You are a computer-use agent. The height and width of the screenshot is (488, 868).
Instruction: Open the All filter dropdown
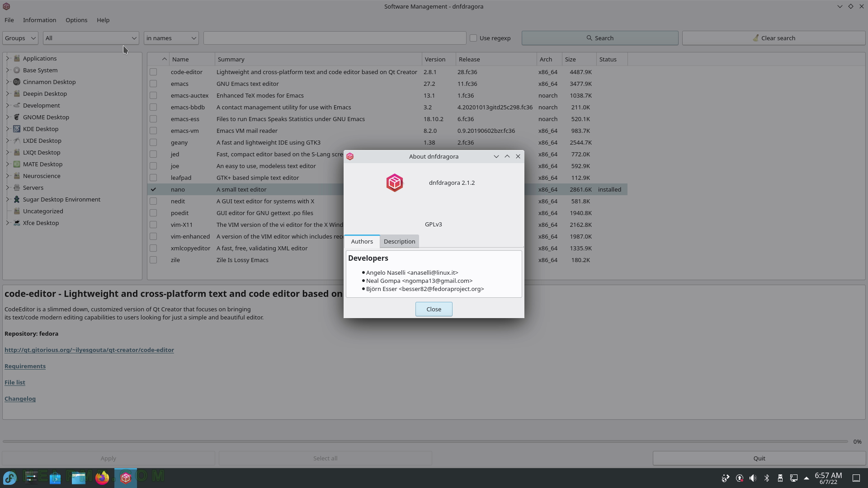click(x=91, y=38)
